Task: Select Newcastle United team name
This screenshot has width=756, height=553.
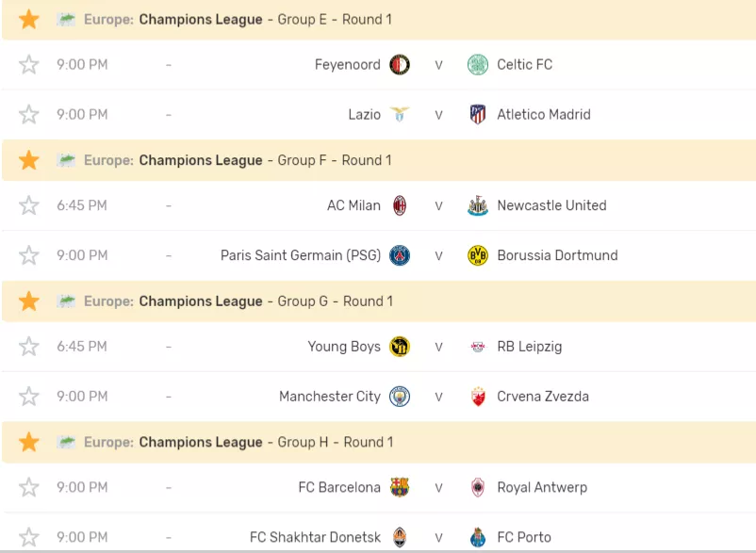Action: pos(551,205)
